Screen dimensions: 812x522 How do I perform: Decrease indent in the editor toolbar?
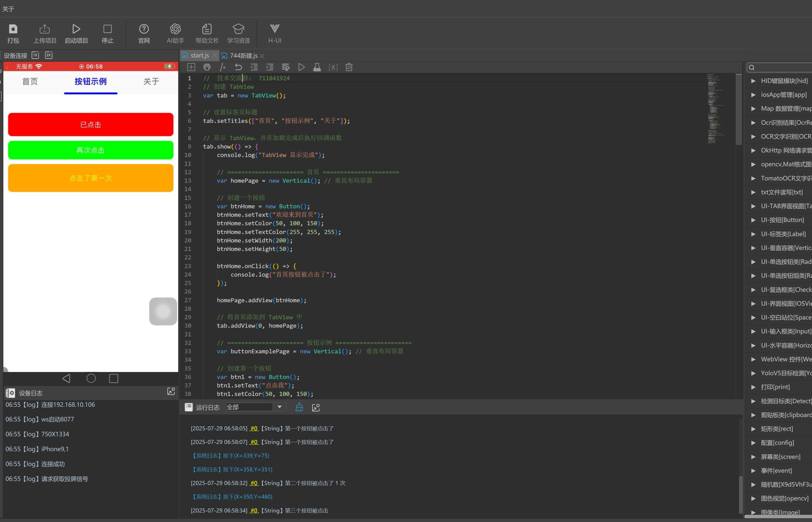tap(254, 67)
